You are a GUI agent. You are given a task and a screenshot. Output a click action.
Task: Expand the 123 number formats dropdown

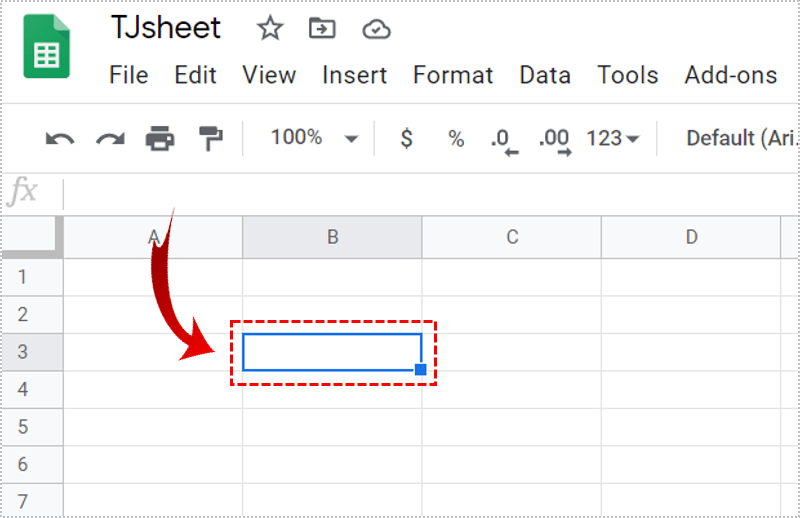612,139
